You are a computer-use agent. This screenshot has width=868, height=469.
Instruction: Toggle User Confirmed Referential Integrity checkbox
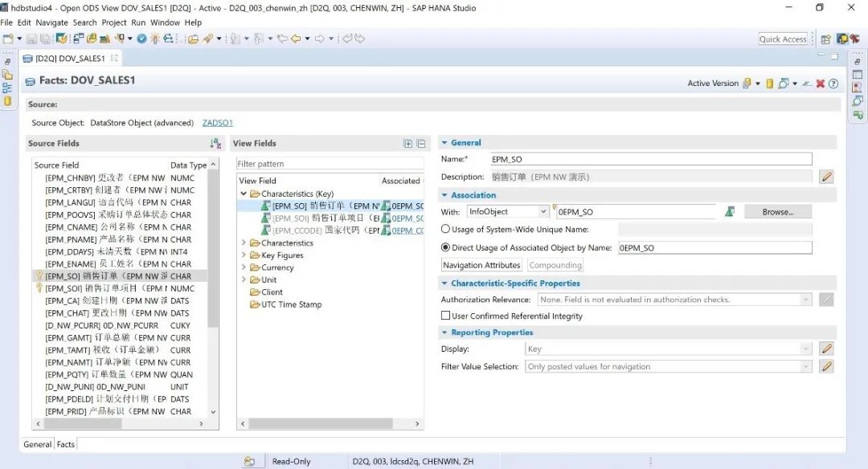pos(445,316)
